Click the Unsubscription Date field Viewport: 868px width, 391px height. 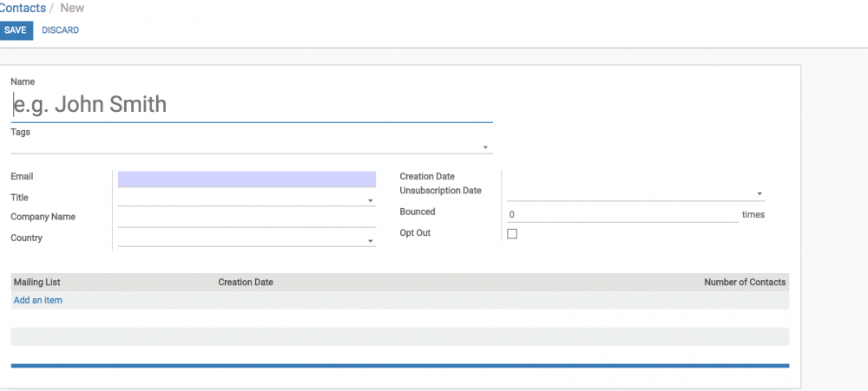pos(636,193)
